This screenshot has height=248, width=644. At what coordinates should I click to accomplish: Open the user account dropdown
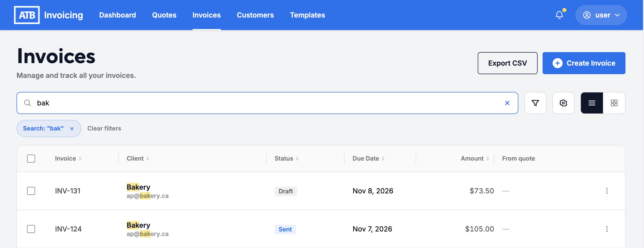click(601, 15)
